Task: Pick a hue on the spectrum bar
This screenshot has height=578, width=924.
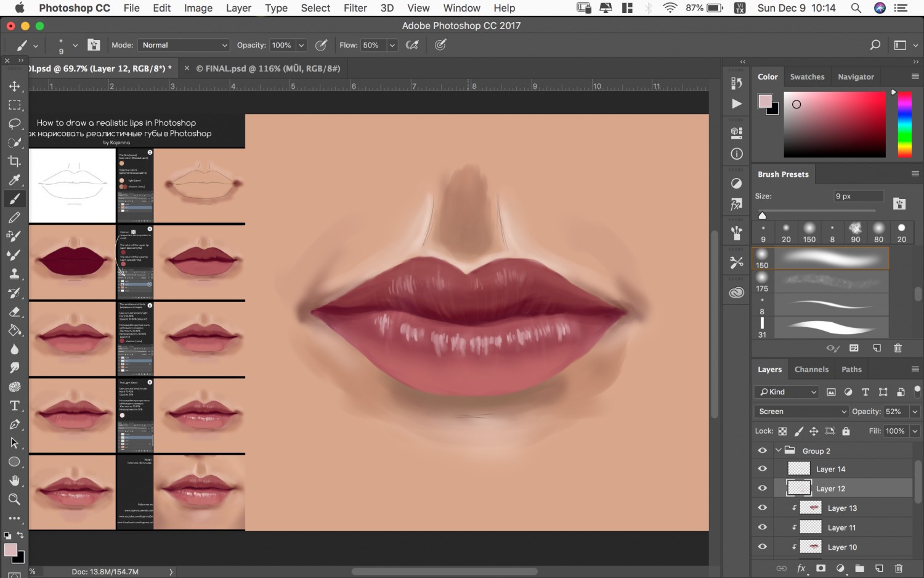Action: 904,124
